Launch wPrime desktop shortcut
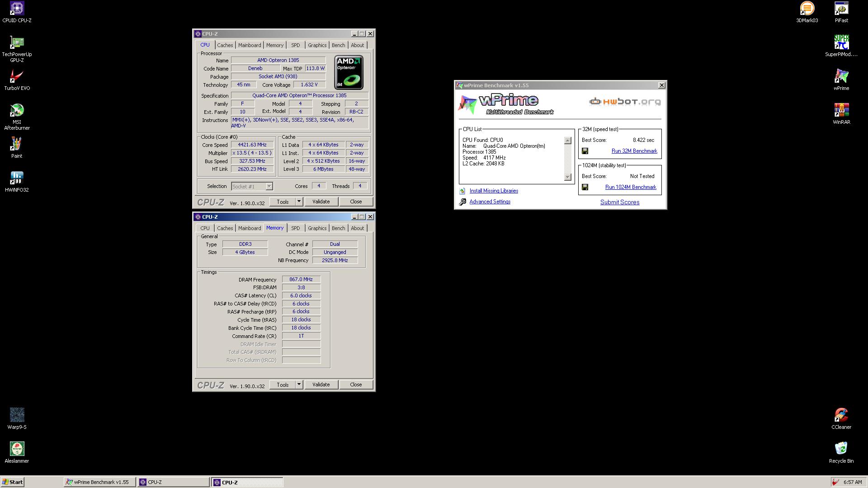The image size is (868, 488). click(841, 80)
